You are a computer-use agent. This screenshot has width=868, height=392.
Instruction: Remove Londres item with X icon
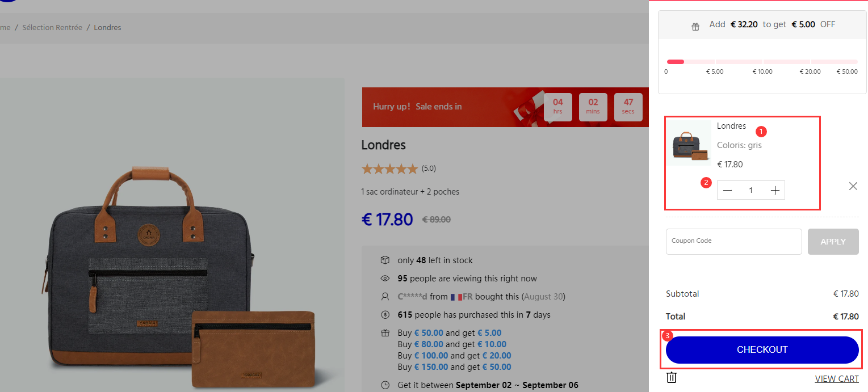853,186
